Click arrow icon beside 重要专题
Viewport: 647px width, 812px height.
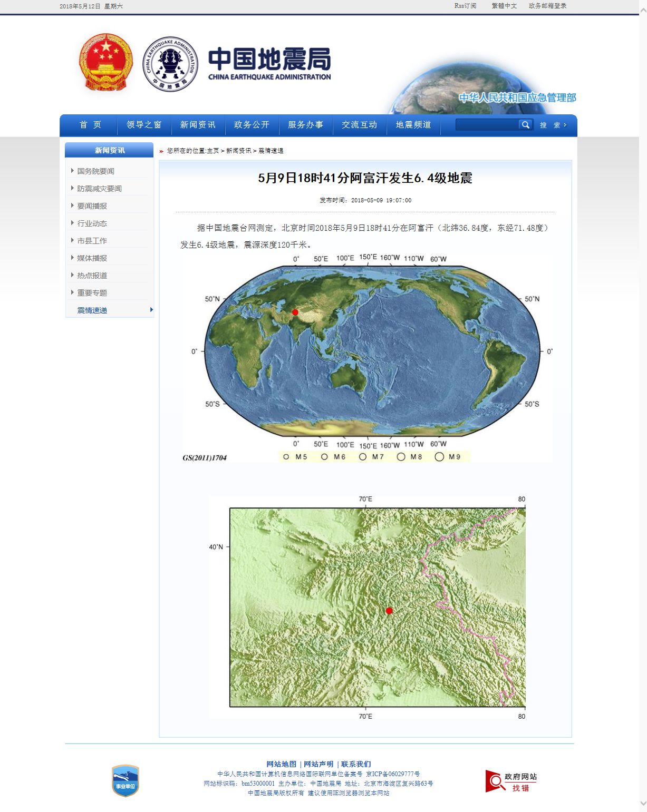[72, 292]
